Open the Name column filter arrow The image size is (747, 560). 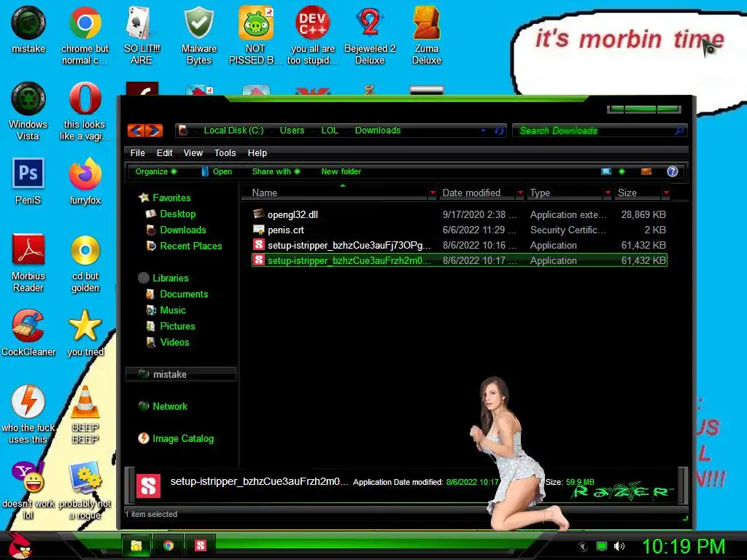pyautogui.click(x=433, y=192)
